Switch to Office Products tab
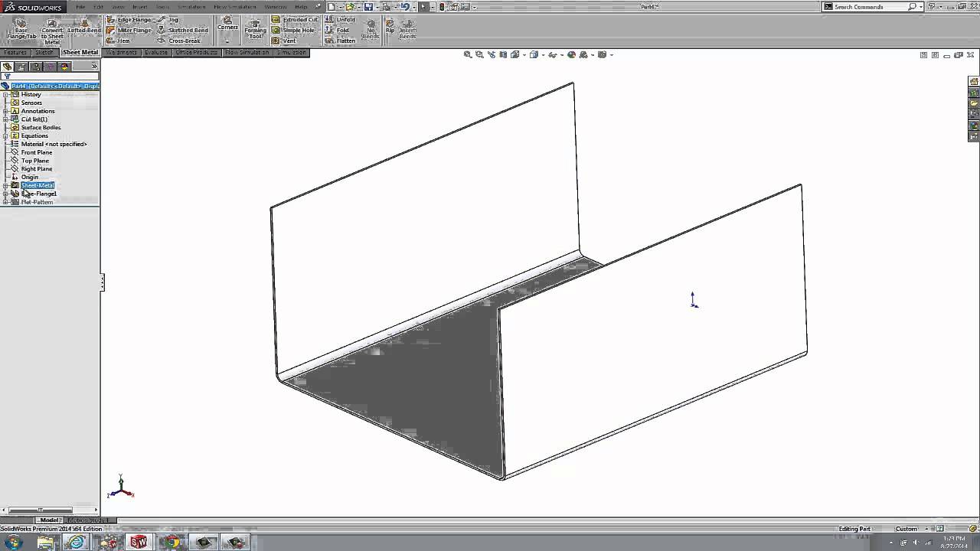The image size is (980, 551). click(197, 53)
